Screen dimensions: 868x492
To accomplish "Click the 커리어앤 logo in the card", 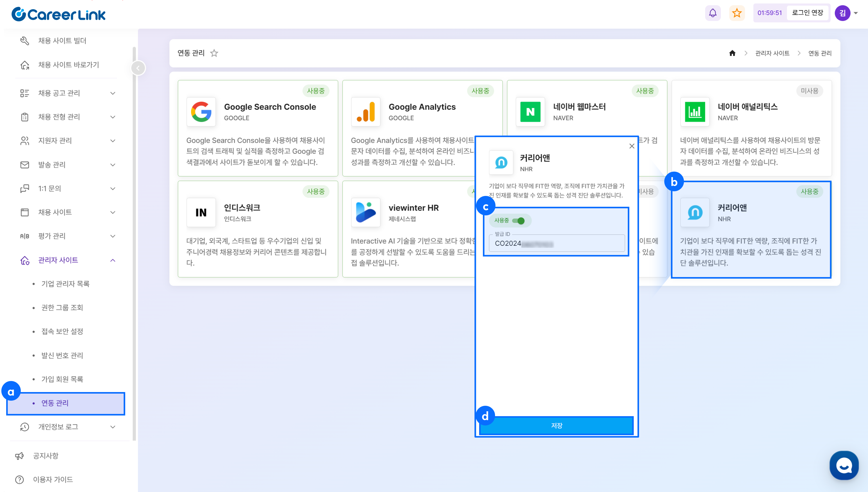I will click(x=695, y=212).
